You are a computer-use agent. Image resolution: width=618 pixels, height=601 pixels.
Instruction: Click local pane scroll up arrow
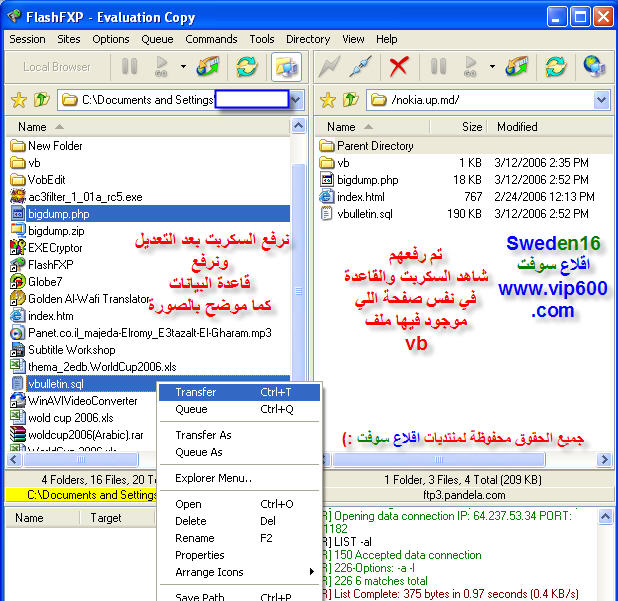click(x=299, y=126)
